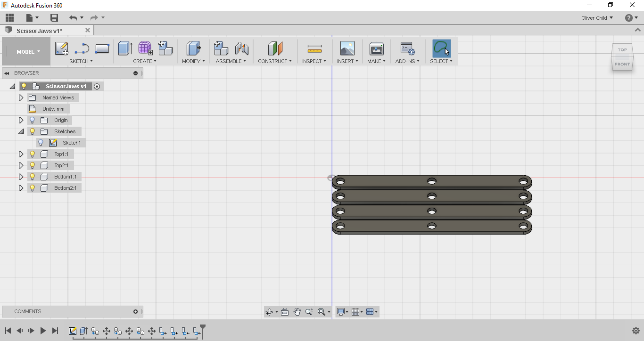The image size is (644, 341).
Task: Select Sketch1 in the browser tree
Action: point(72,143)
